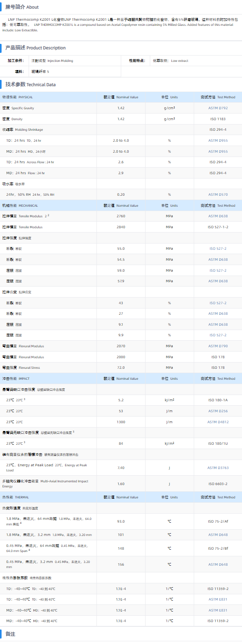Click the ISO 180-1A test method
242x644 pixels.
218,400
